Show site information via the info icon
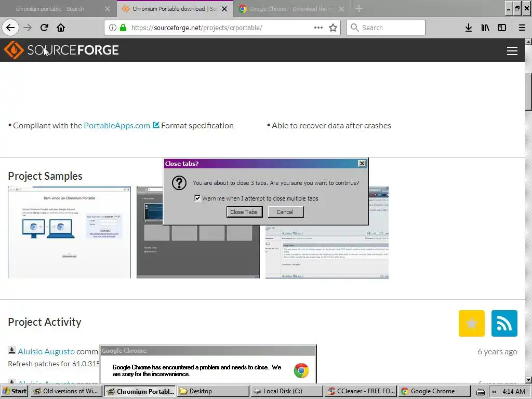 click(113, 28)
